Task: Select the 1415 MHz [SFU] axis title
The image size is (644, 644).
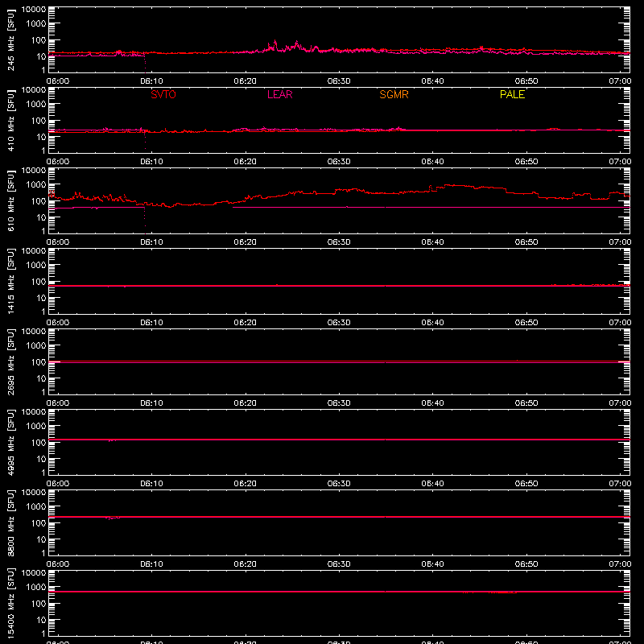Action: [x=10, y=281]
